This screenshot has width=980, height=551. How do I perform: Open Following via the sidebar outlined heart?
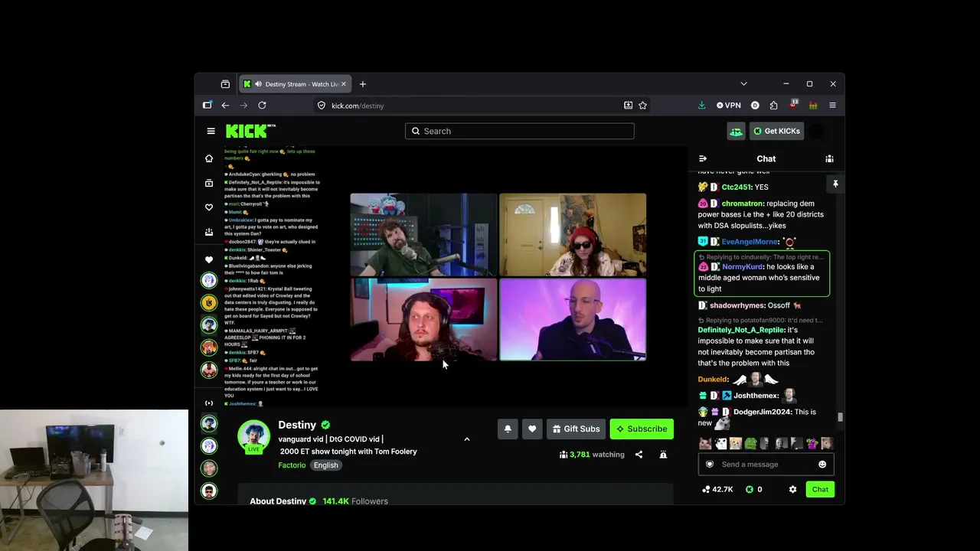click(x=209, y=207)
